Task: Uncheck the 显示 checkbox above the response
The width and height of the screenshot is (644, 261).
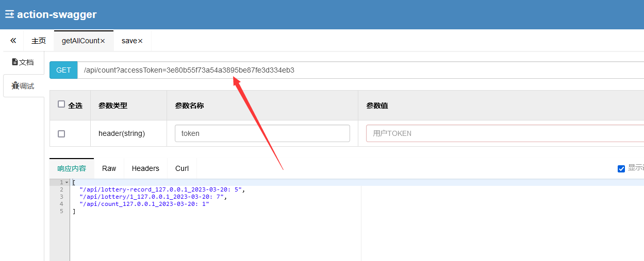Action: click(621, 169)
